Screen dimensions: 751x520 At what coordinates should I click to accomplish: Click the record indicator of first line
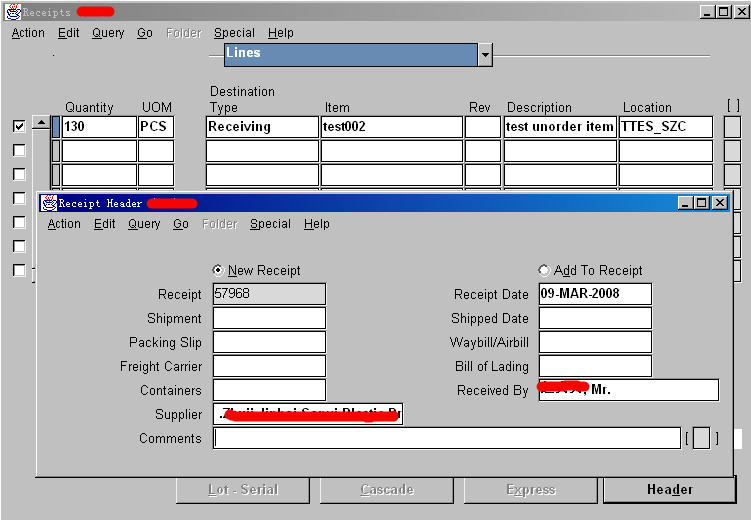(56, 127)
